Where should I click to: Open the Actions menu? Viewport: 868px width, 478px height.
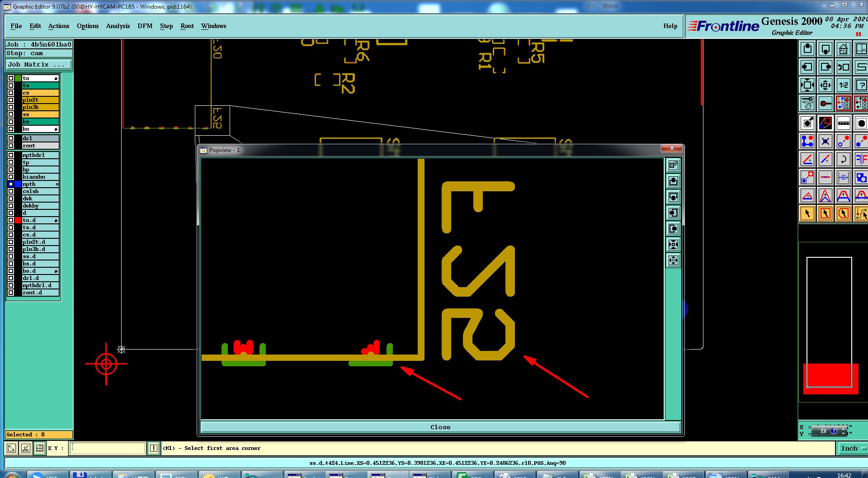pos(59,26)
